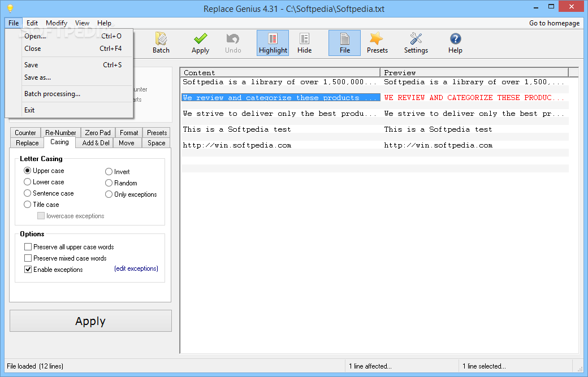Select the 'http://win.softpedia.com' content line
588x377 pixels.
click(280, 145)
